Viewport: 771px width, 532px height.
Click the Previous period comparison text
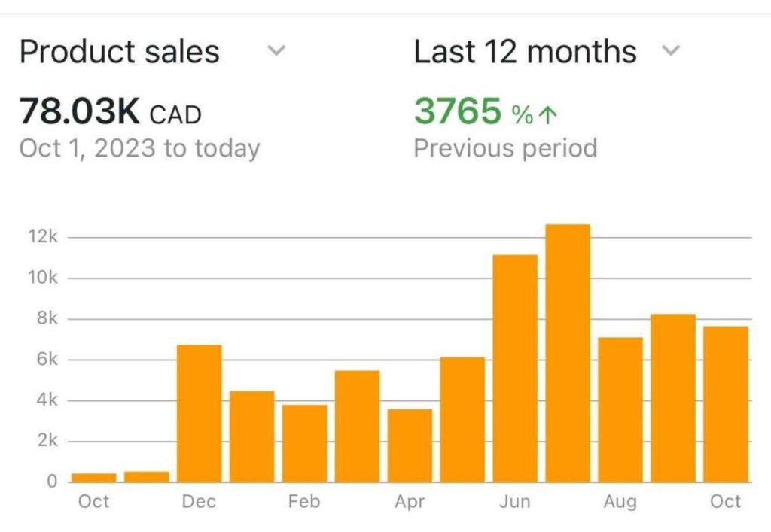pos(505,147)
